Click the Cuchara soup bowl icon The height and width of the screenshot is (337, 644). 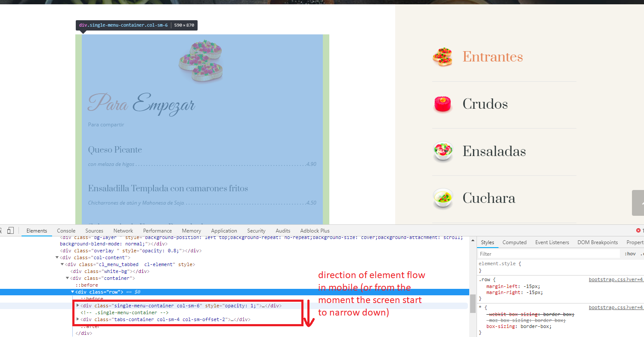pos(443,198)
